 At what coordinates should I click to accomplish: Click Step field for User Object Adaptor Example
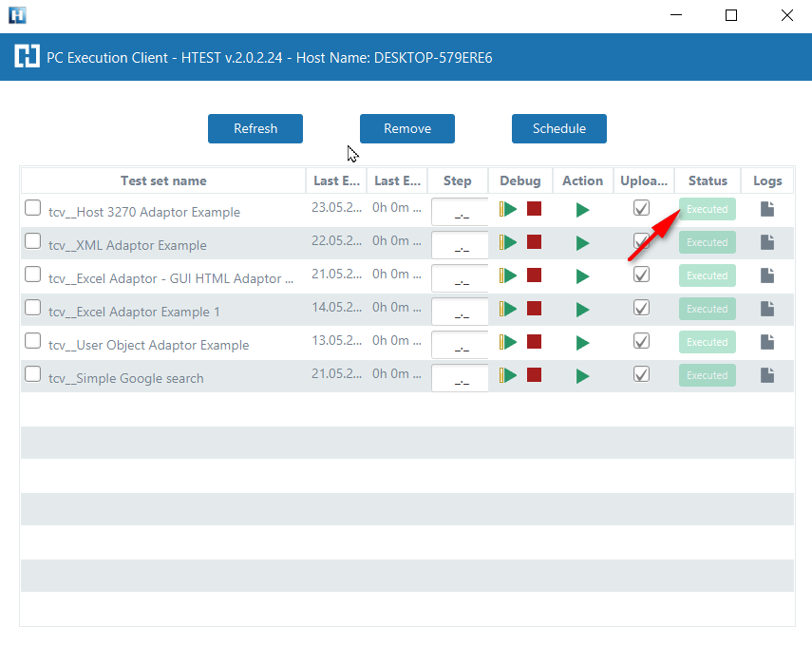tap(460, 346)
